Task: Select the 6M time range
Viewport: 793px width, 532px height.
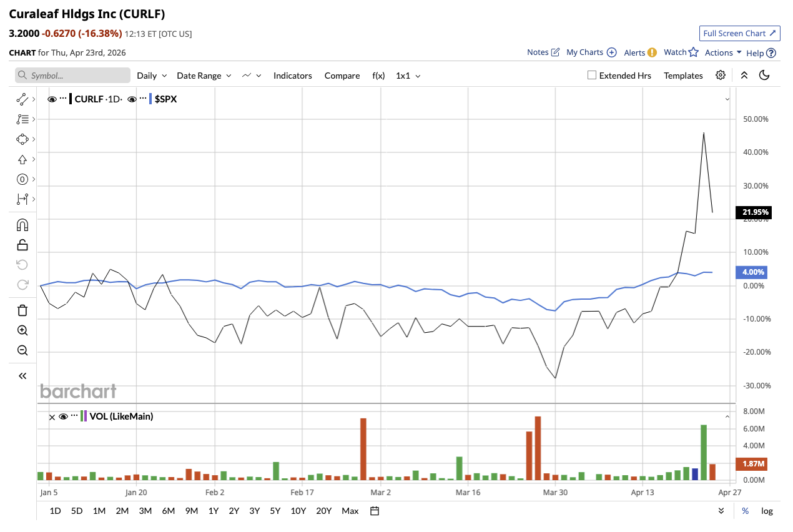Action: pyautogui.click(x=168, y=511)
